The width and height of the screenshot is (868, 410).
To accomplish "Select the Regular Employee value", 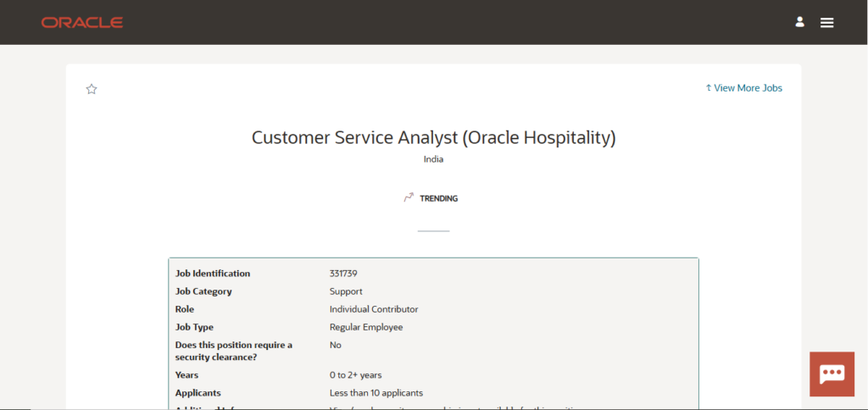I will [366, 327].
